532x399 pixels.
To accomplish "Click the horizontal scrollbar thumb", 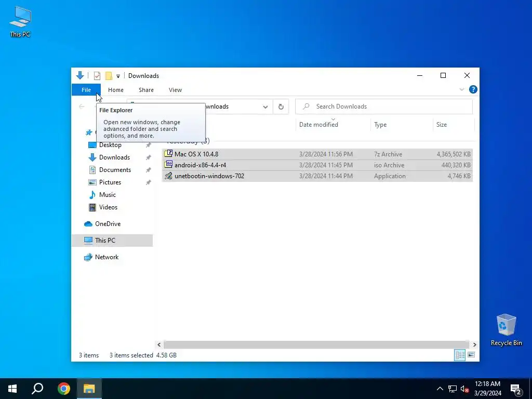I will click(x=316, y=345).
